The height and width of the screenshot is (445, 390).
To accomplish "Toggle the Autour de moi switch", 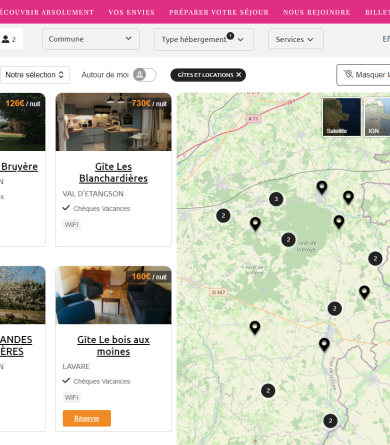I will [145, 75].
